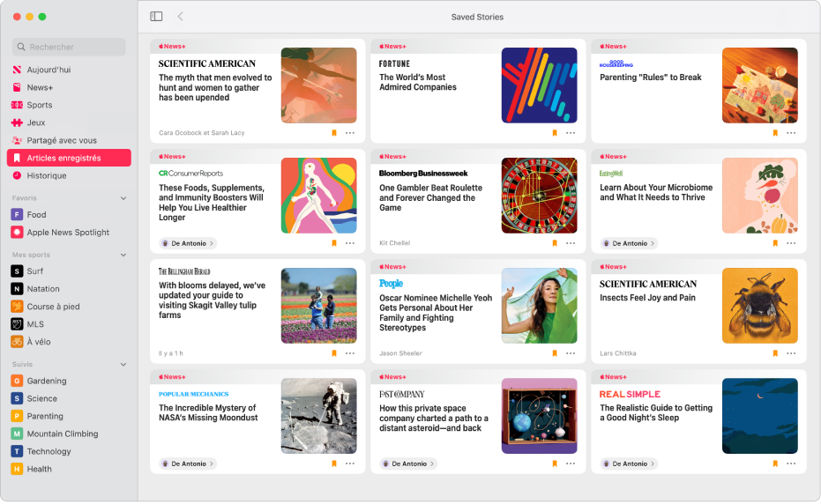The height and width of the screenshot is (504, 821).
Task: Open the Aujourd'hui section
Action: point(69,70)
